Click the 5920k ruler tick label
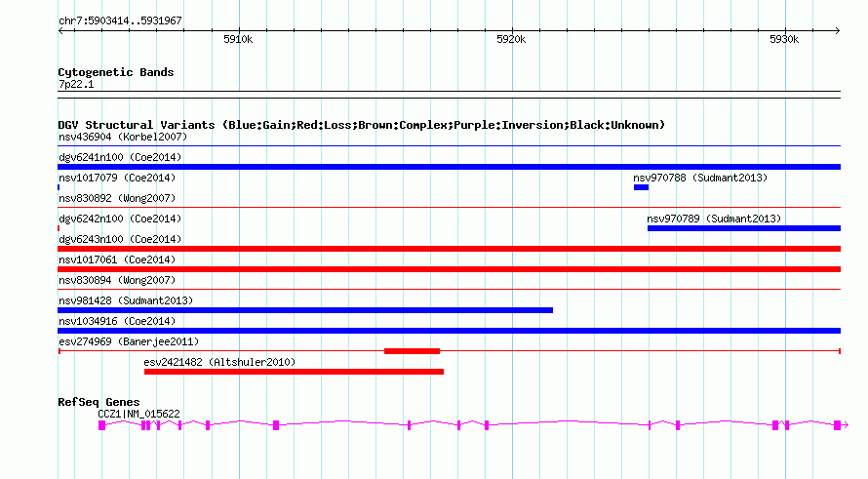Image resolution: width=868 pixels, height=479 pixels. (x=511, y=39)
